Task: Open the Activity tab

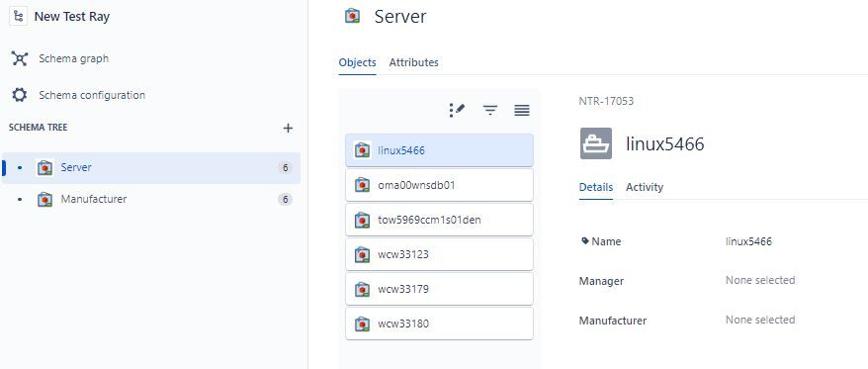Action: (645, 187)
